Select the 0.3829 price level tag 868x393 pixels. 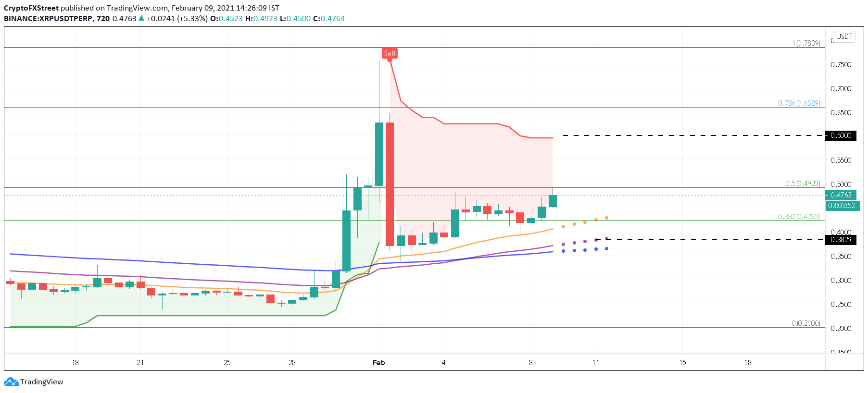click(841, 240)
